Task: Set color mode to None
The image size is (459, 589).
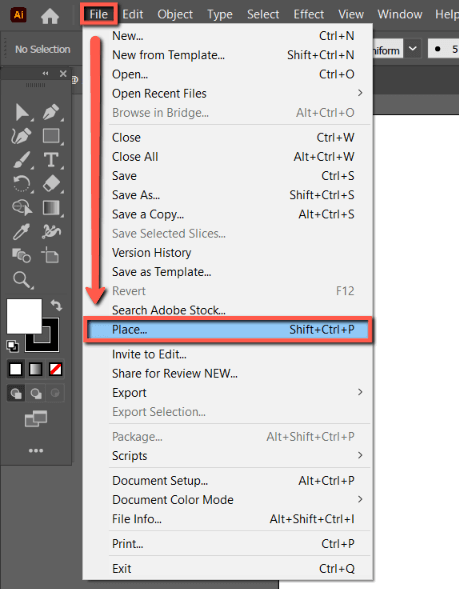Action: pyautogui.click(x=56, y=369)
